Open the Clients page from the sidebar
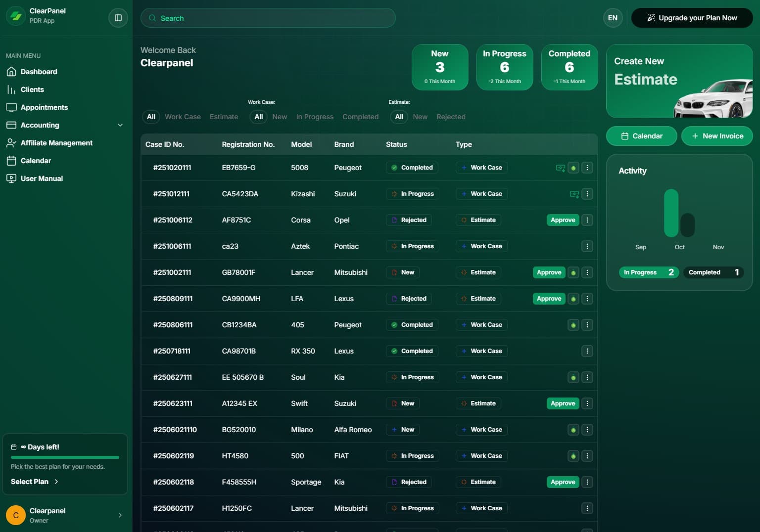The image size is (760, 532). point(32,89)
